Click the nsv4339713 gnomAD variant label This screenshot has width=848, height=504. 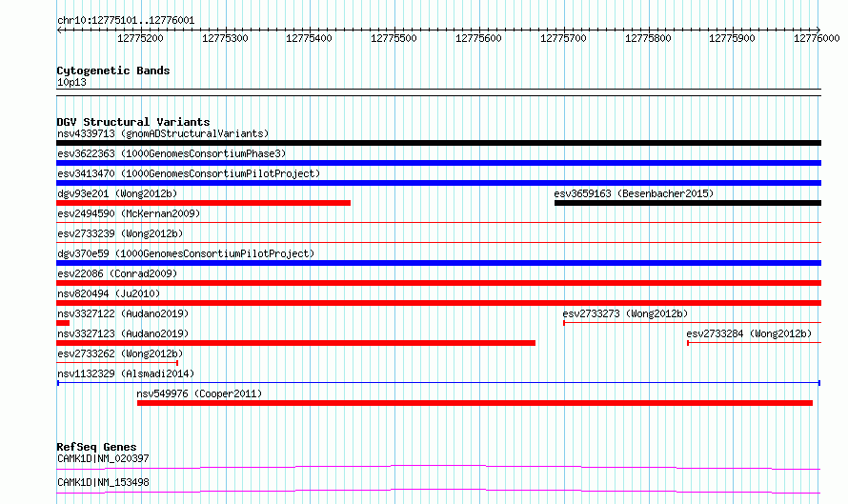pyautogui.click(x=163, y=133)
